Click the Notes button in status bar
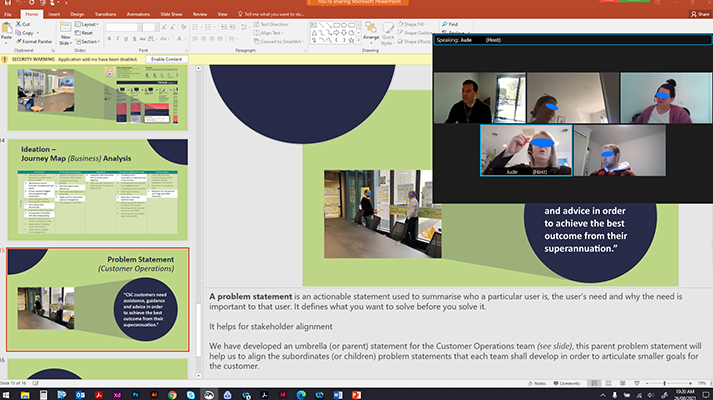This screenshot has height=400, width=713. click(x=537, y=384)
